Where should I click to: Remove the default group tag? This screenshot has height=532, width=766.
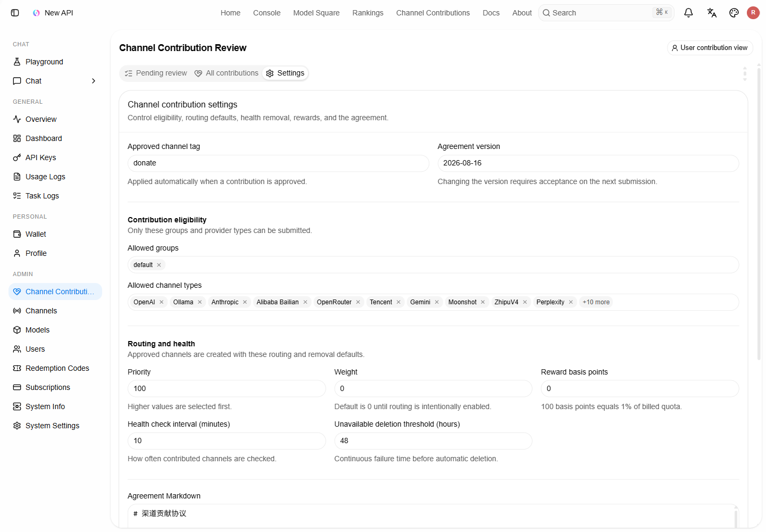(x=159, y=265)
